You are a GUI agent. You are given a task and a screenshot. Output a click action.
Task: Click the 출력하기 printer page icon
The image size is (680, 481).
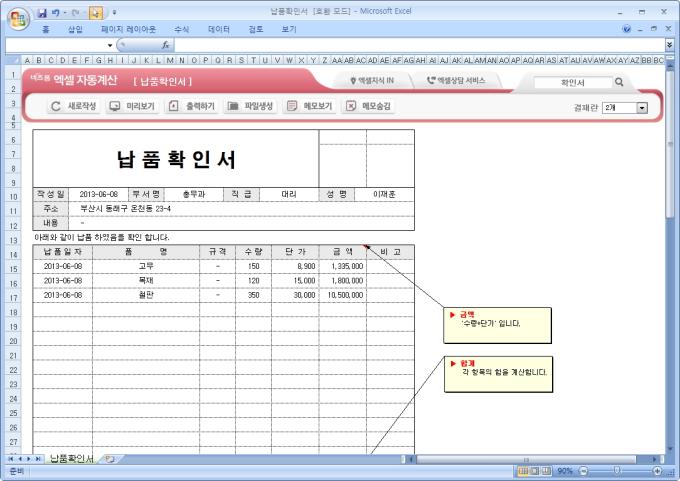(173, 106)
